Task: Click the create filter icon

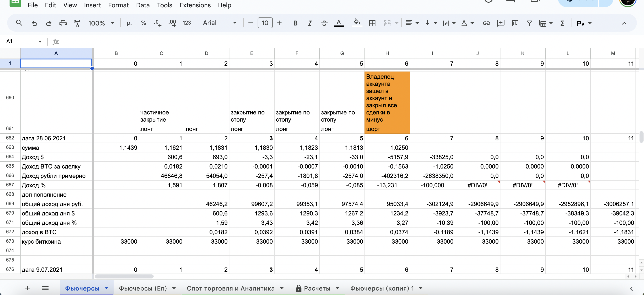Action: pyautogui.click(x=529, y=23)
